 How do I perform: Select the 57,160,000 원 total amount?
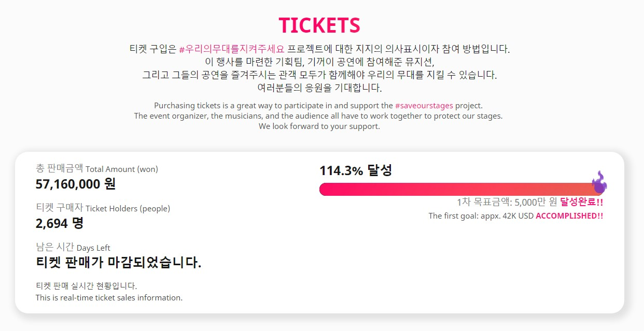pos(76,184)
